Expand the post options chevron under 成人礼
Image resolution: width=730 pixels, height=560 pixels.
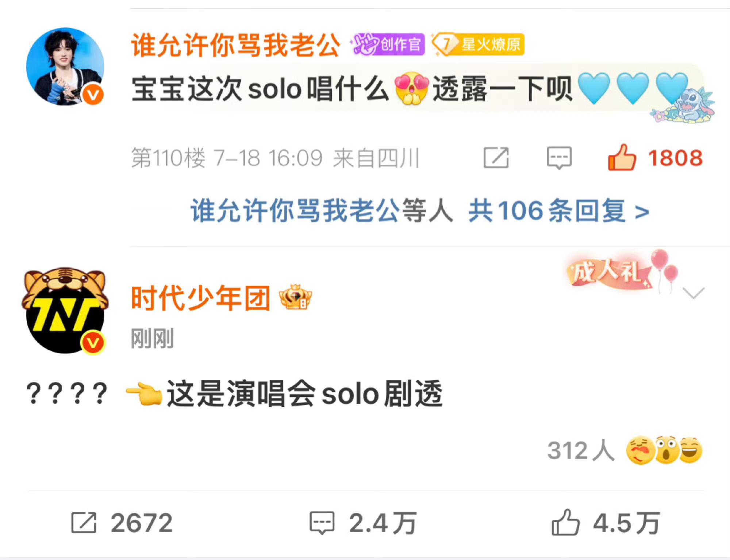point(693,293)
